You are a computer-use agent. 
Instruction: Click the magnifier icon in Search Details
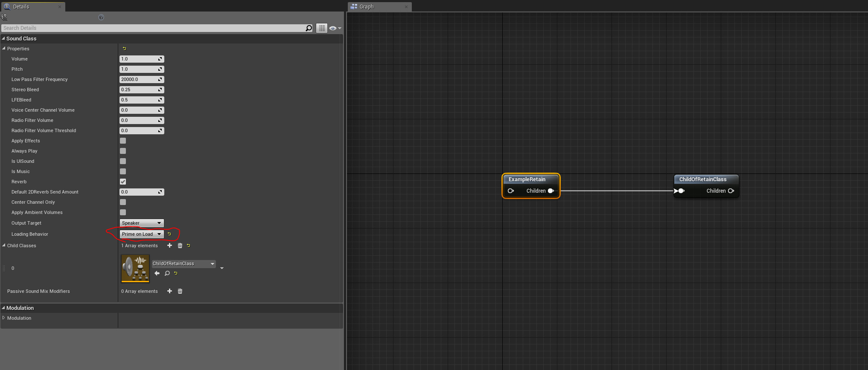point(309,28)
